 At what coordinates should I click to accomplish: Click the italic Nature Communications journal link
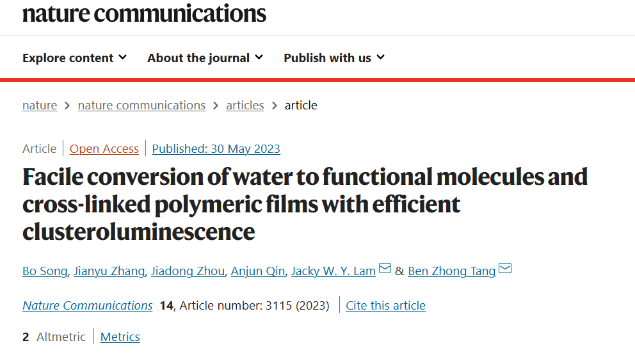tap(88, 305)
